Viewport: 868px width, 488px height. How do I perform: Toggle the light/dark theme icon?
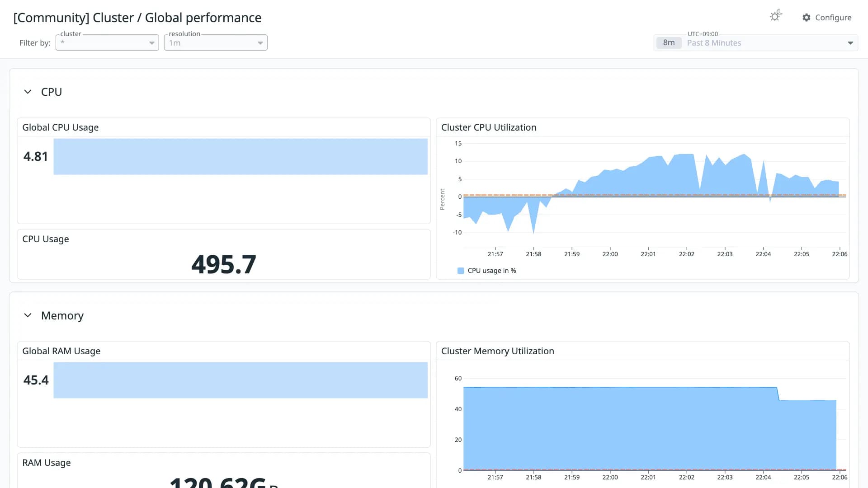coord(776,16)
